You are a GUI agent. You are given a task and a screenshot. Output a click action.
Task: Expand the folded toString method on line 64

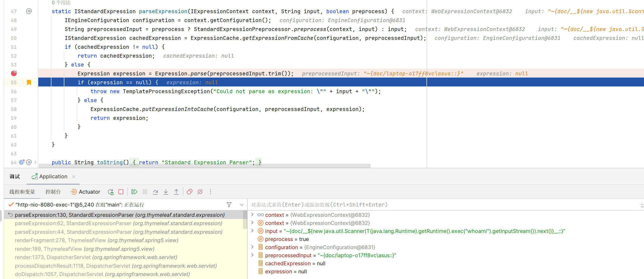pos(35,162)
